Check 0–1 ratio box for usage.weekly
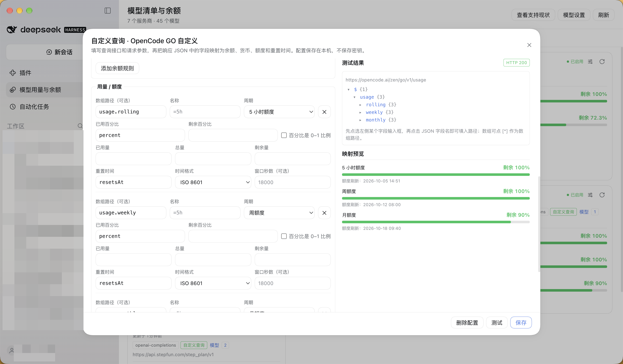The width and height of the screenshot is (623, 364). tap(284, 236)
